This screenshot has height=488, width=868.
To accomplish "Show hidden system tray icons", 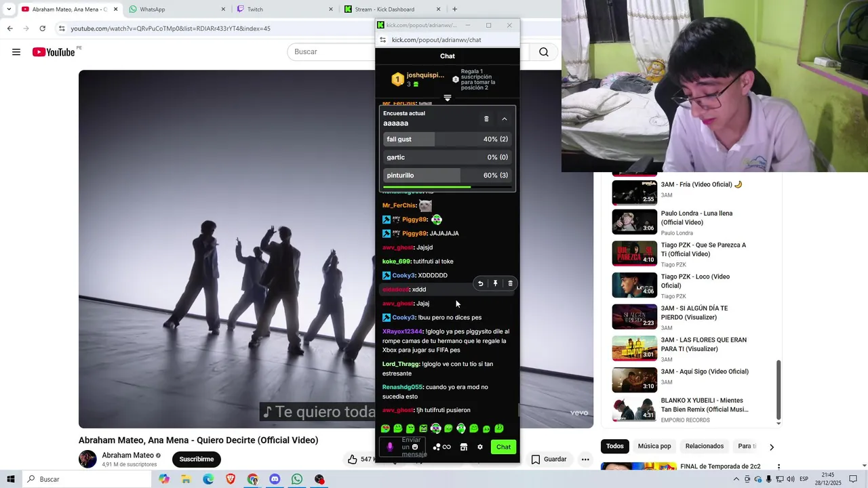I will (736, 479).
